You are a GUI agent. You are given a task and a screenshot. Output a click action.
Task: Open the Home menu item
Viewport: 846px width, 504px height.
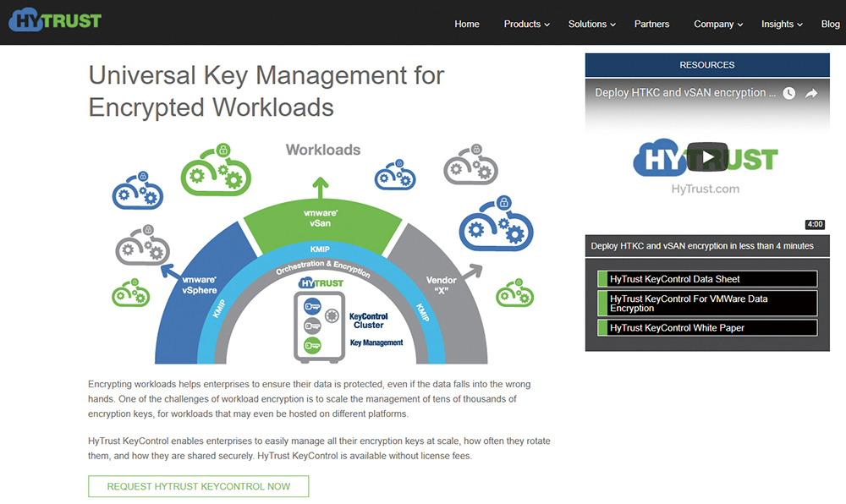click(x=467, y=24)
